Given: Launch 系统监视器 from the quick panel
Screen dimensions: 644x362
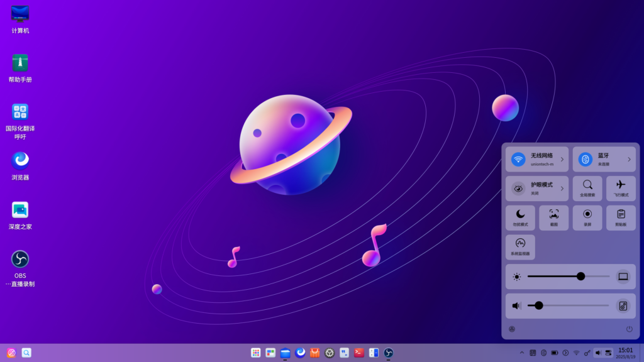Looking at the screenshot, I should point(520,247).
